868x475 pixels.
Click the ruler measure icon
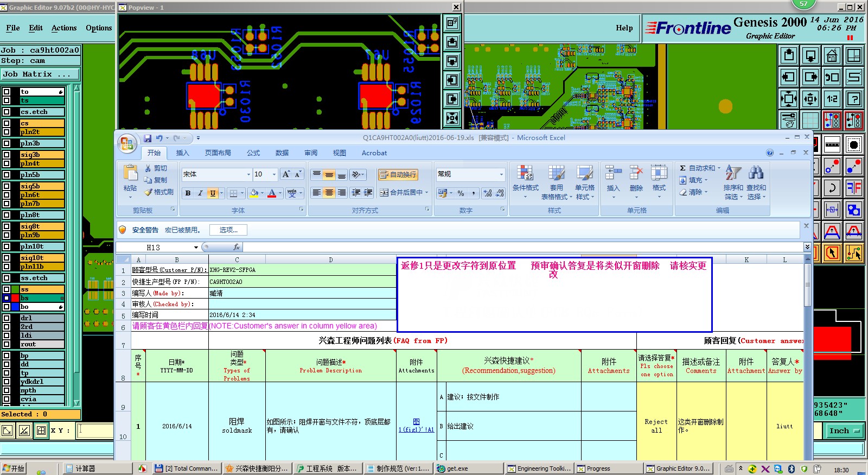pyautogui.click(x=832, y=144)
